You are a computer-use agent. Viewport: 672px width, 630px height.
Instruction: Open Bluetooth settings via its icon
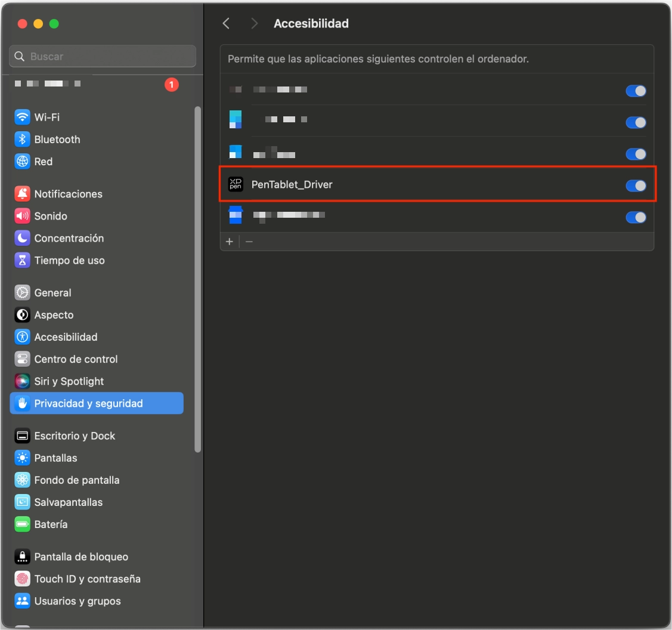tap(23, 139)
